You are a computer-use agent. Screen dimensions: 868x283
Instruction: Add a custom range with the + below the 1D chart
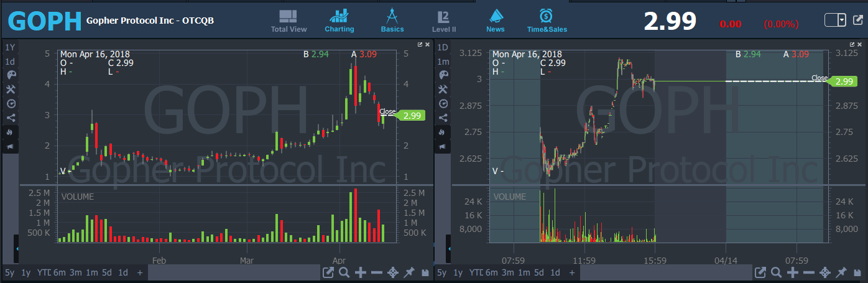pos(573,272)
